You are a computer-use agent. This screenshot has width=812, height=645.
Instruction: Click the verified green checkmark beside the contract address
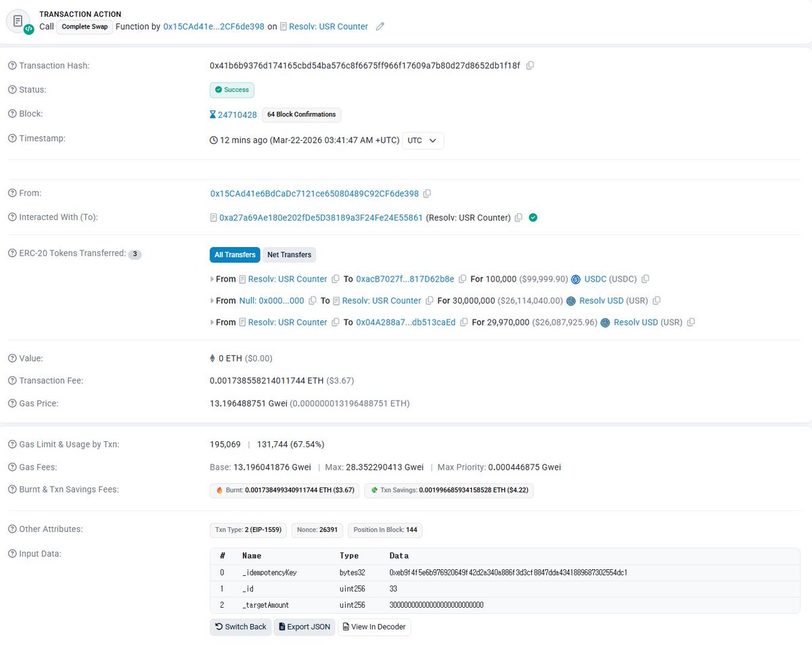pos(533,217)
